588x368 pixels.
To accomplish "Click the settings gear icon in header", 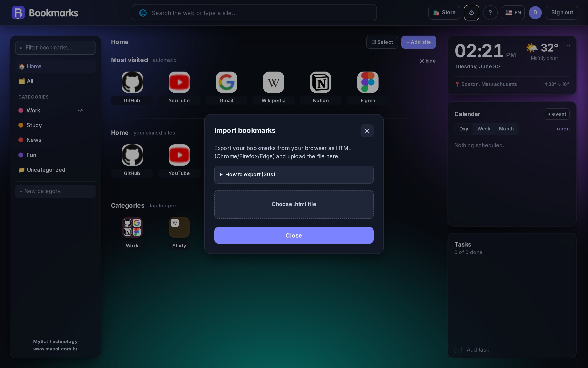I will [471, 13].
